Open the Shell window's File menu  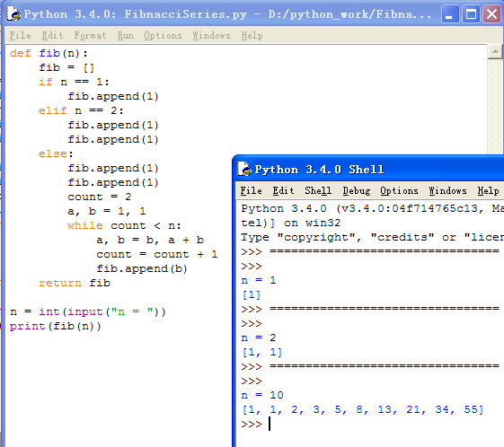point(251,191)
